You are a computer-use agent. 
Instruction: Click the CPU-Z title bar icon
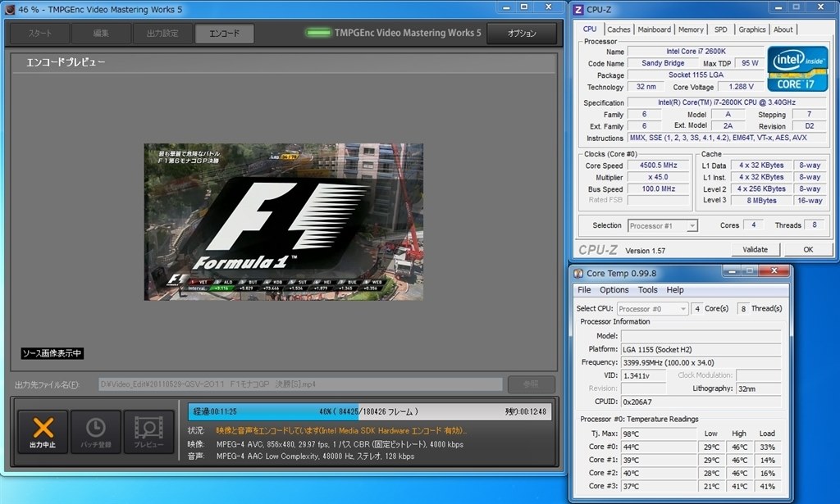pos(578,9)
